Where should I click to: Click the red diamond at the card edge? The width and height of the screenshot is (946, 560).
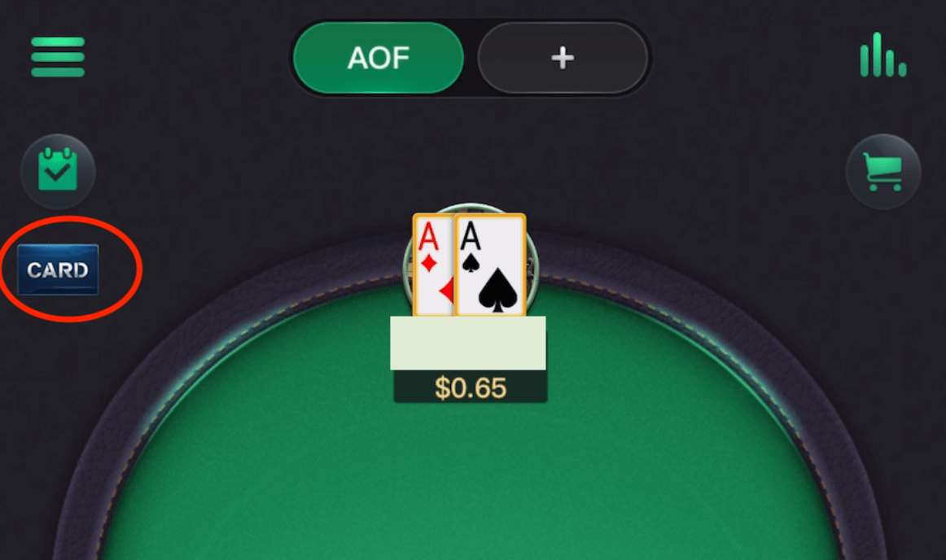coord(447,291)
